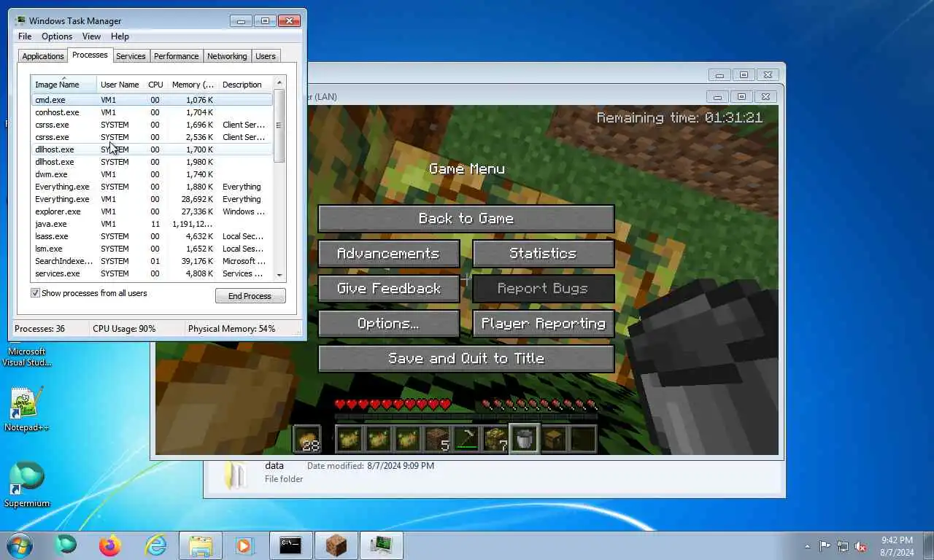Select the java.exe process row

152,224
